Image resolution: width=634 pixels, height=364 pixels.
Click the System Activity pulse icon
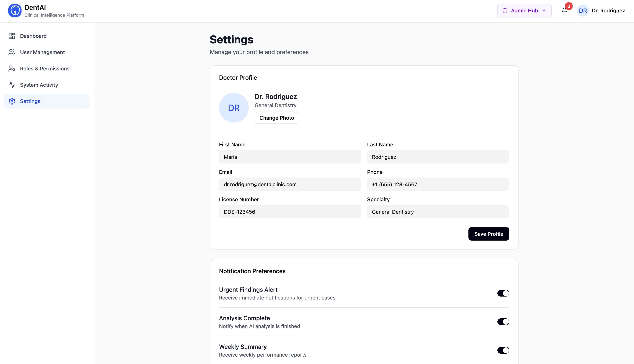click(12, 85)
